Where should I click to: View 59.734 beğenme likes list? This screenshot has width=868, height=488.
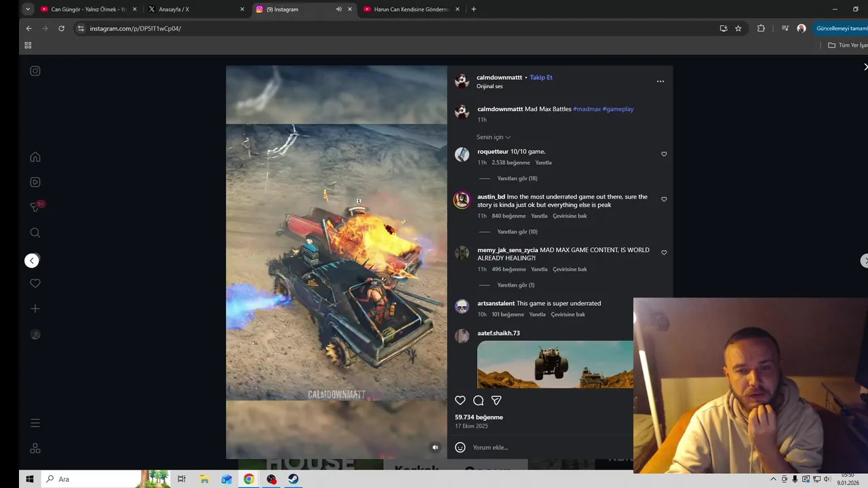479,418
